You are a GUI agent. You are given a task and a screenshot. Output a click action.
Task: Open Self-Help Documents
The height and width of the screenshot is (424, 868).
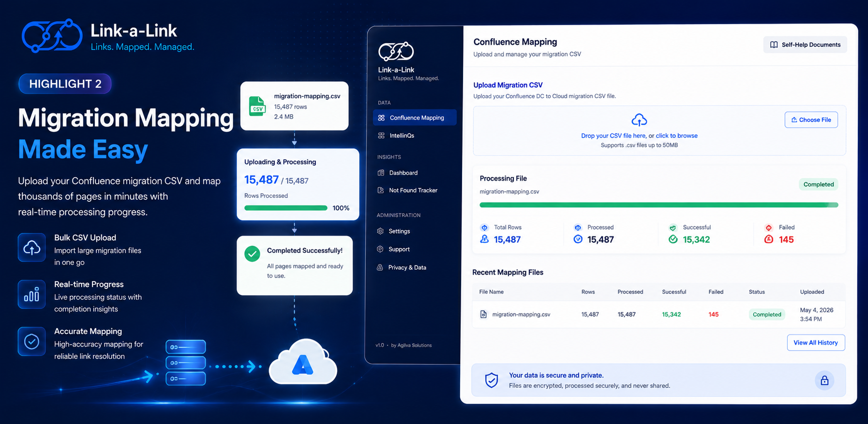point(805,44)
